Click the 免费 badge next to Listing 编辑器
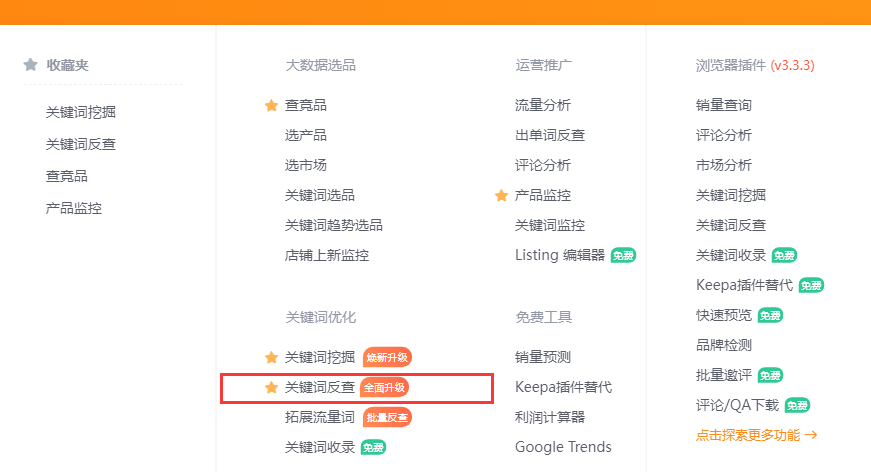Viewport: 871px width, 472px height. (x=623, y=255)
